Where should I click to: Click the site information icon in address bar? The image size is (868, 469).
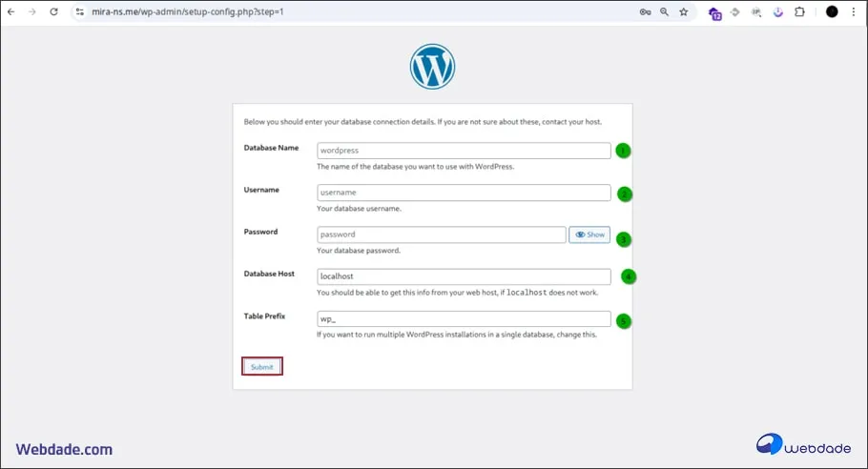80,11
